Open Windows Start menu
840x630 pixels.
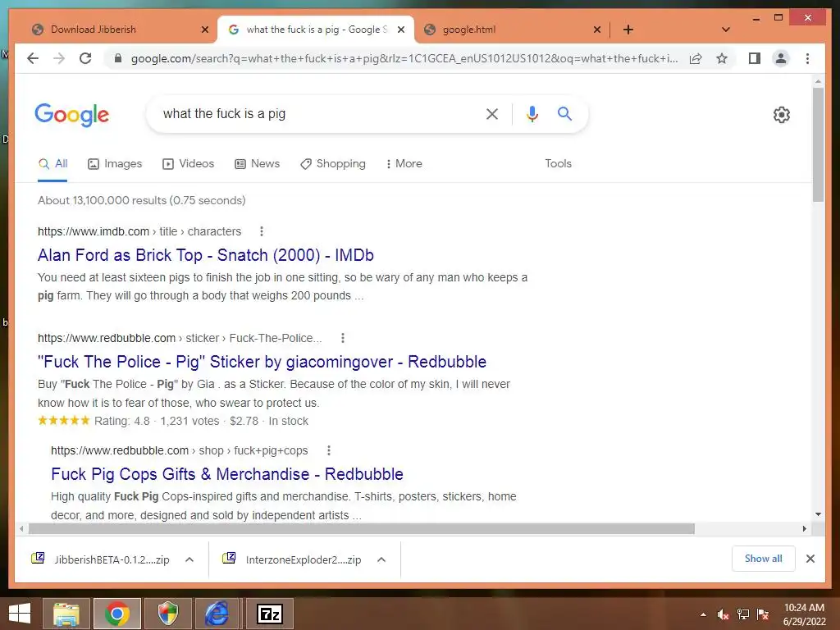point(20,614)
